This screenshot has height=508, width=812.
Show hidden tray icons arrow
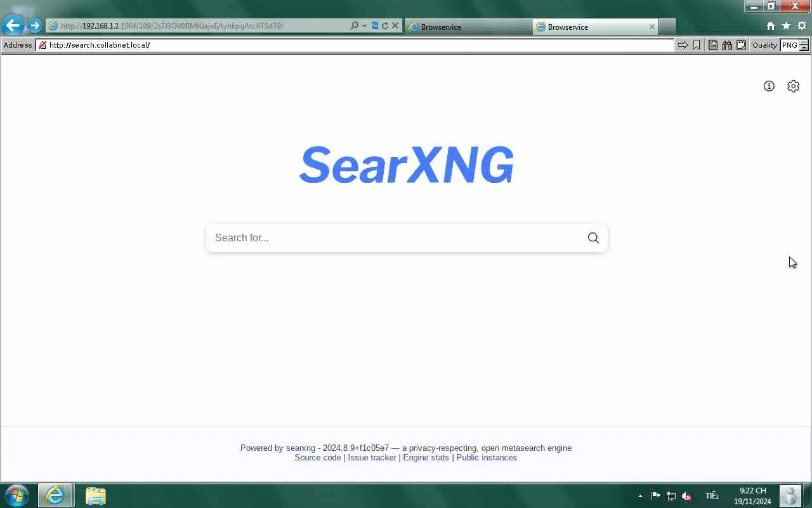coord(640,496)
